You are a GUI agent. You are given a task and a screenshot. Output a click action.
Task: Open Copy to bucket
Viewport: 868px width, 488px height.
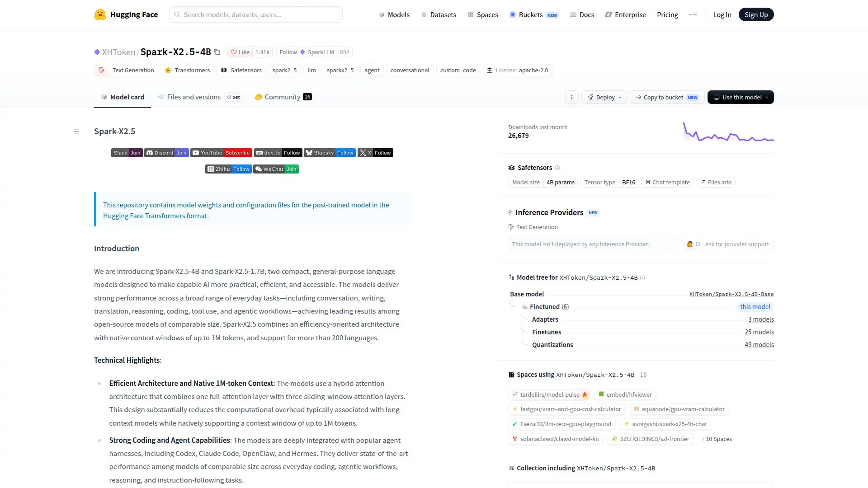click(667, 97)
